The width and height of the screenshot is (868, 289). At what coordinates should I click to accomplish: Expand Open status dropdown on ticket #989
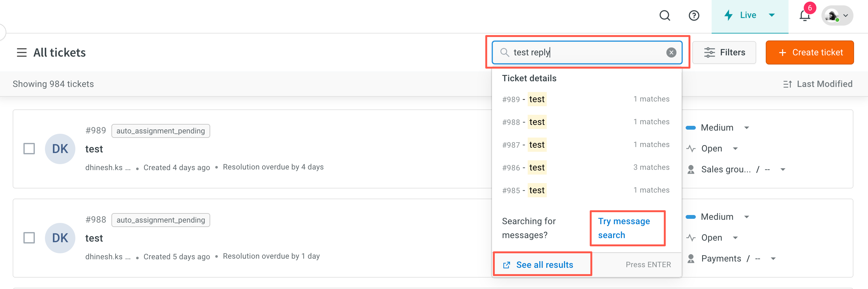tap(735, 149)
